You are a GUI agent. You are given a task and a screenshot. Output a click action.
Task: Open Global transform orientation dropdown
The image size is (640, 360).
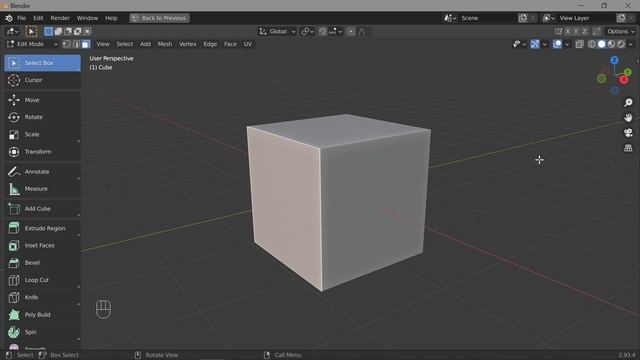277,31
